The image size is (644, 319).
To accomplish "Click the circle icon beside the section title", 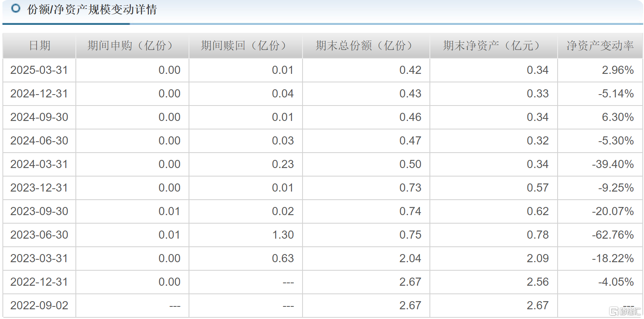I will tap(16, 9).
